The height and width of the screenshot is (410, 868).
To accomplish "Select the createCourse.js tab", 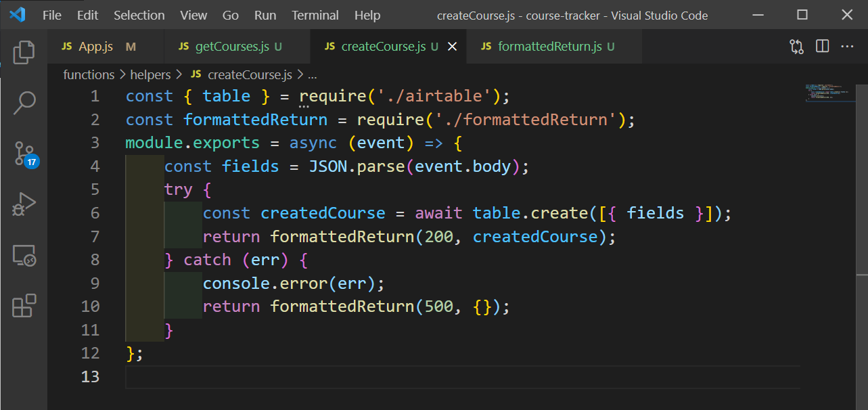I will click(x=388, y=47).
